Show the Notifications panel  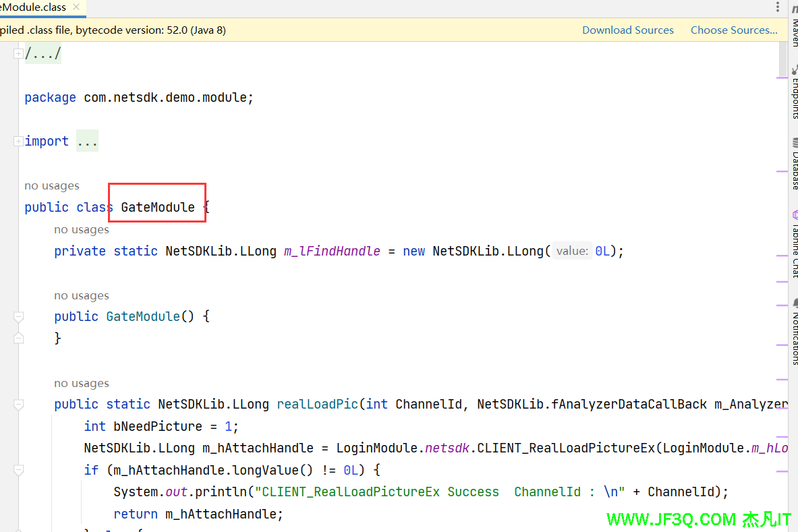tap(794, 332)
